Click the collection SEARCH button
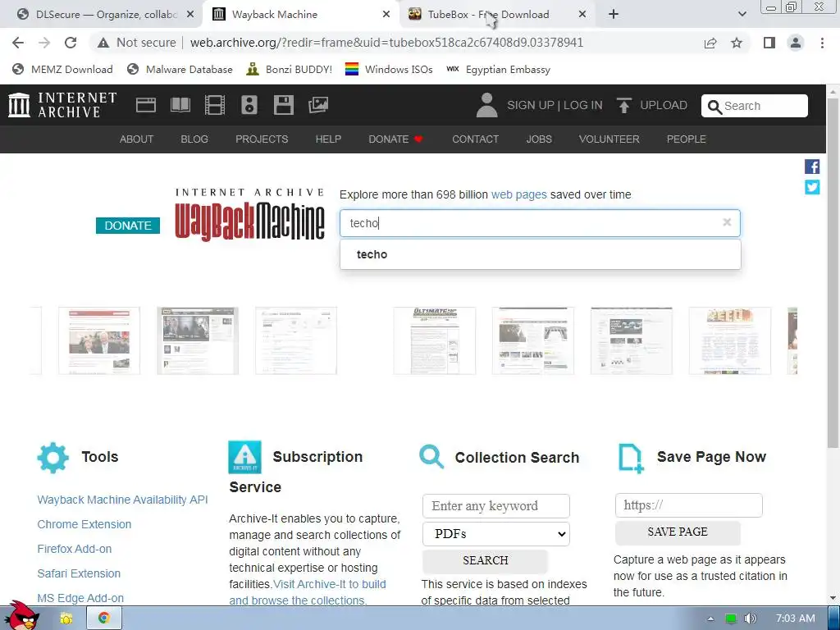 click(x=486, y=560)
